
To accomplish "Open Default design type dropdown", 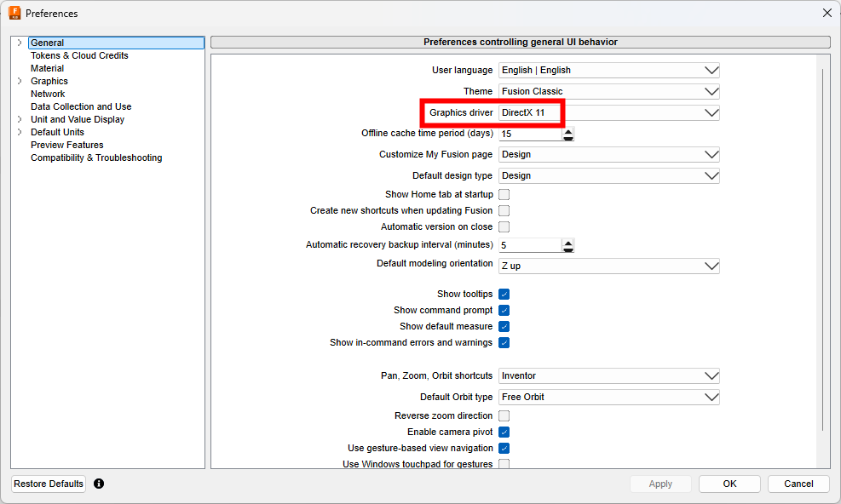I will click(608, 176).
